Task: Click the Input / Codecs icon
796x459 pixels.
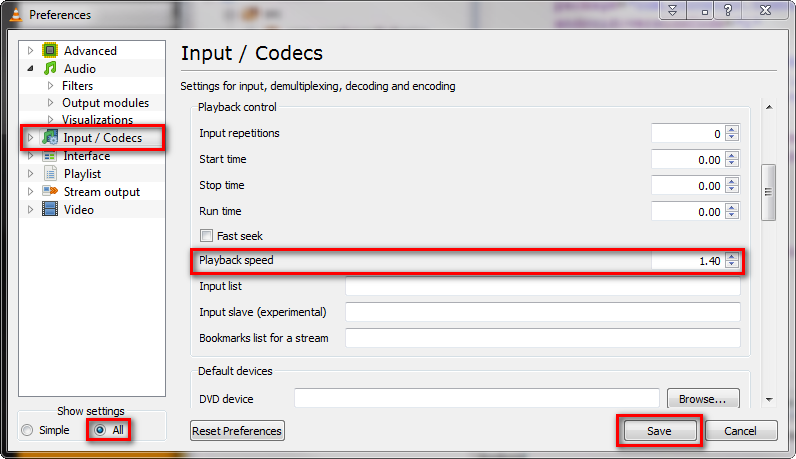Action: [50, 138]
